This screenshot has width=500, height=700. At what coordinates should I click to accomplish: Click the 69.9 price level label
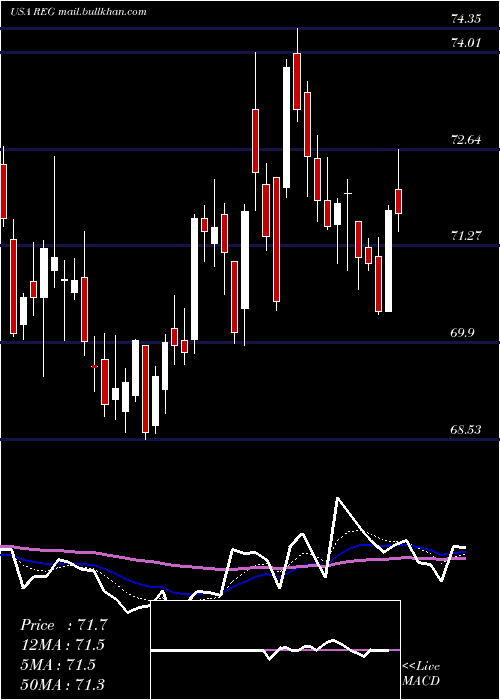(463, 333)
